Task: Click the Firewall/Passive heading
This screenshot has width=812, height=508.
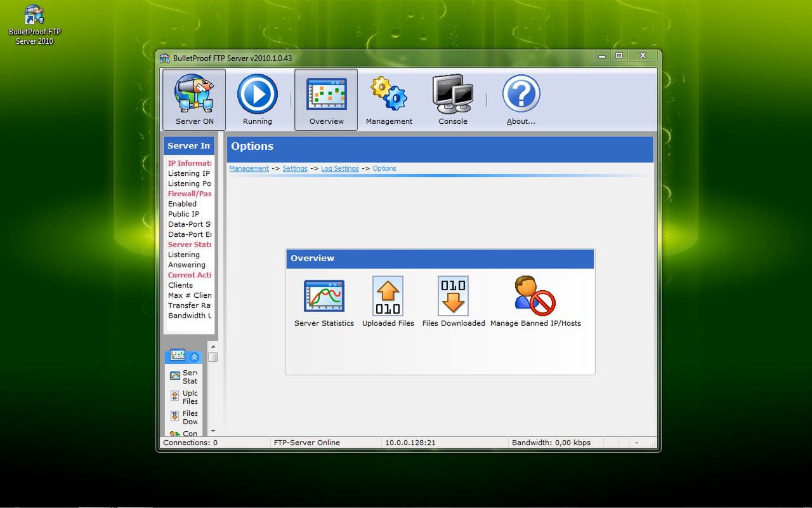Action: (190, 194)
